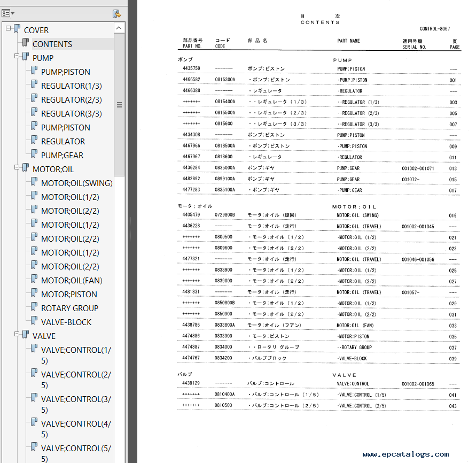Go to the REGULATOR(2/3) bookmark
This screenshot has width=476, height=463.
pos(72,100)
